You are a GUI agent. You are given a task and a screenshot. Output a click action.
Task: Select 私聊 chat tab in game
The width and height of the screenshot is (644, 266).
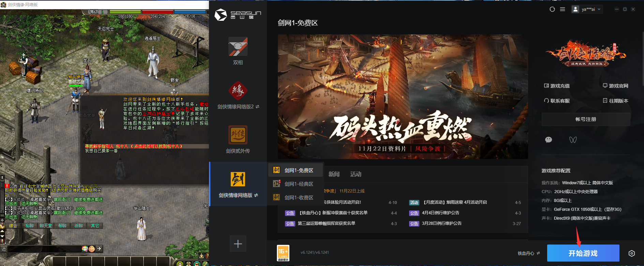point(30,226)
